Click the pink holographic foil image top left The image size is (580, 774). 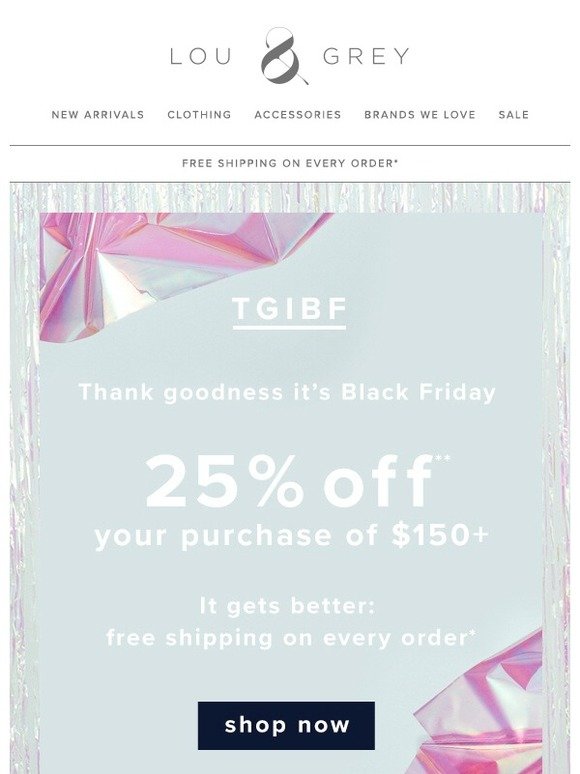coord(163,269)
